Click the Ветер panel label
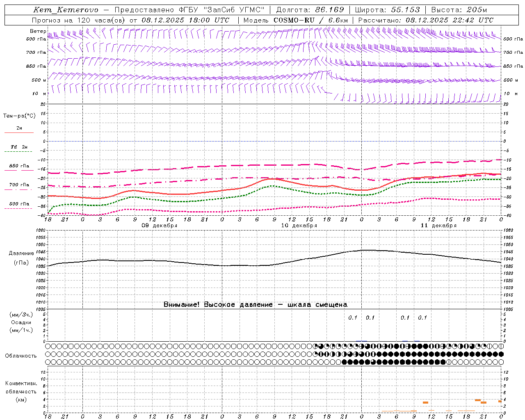The height and width of the screenshot is (420, 525). 38,31
